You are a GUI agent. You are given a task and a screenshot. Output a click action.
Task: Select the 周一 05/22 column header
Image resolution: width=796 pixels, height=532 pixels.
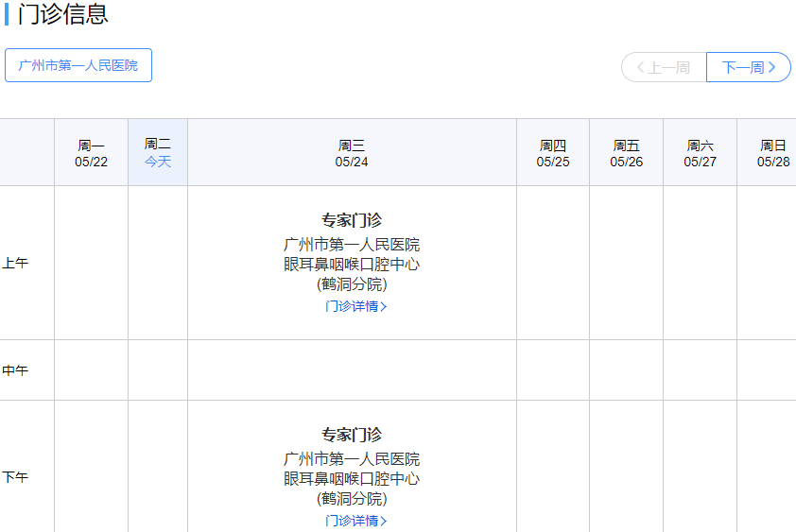[92, 153]
